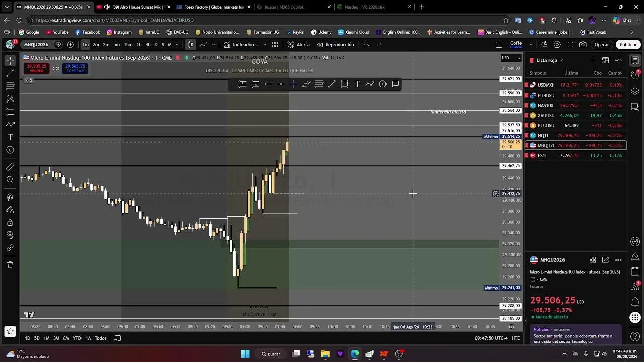Screen dimensions: 644x362
Task: Open watchlist three-dot options menu
Action: click(618, 60)
